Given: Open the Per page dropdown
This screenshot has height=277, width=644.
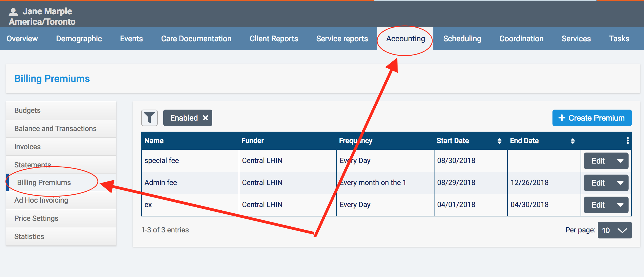Looking at the screenshot, I should [615, 230].
